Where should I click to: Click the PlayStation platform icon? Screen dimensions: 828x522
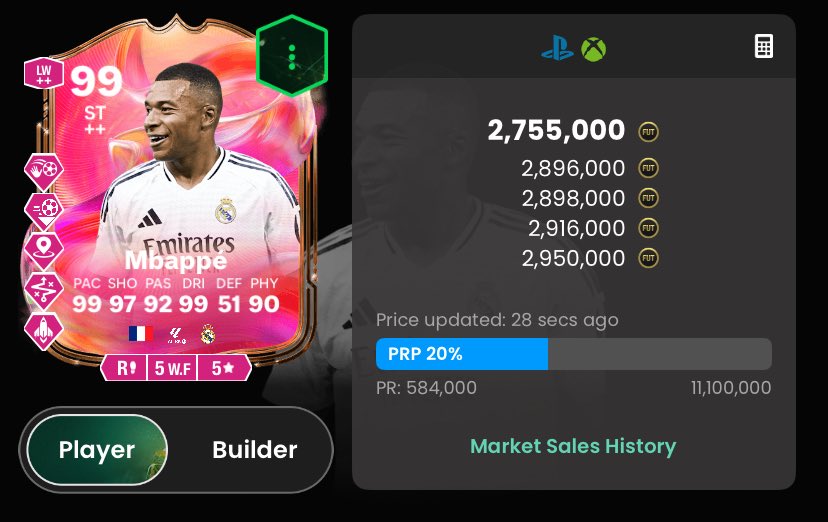(x=558, y=49)
